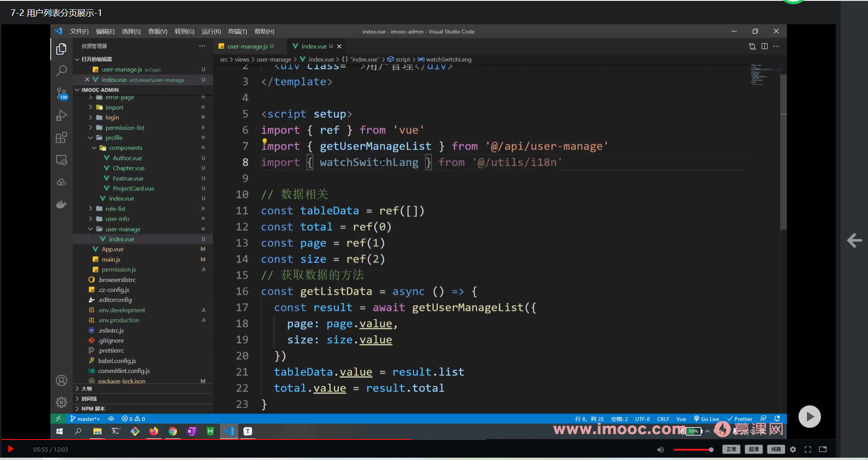Expand the NPM 脚本 section
The height and width of the screenshot is (460, 868).
pyautogui.click(x=93, y=409)
